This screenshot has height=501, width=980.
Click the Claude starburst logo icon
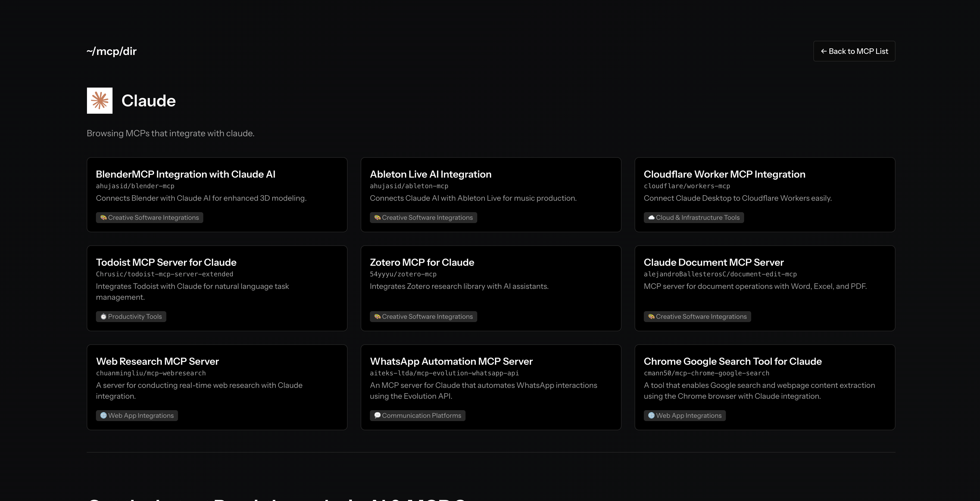100,101
